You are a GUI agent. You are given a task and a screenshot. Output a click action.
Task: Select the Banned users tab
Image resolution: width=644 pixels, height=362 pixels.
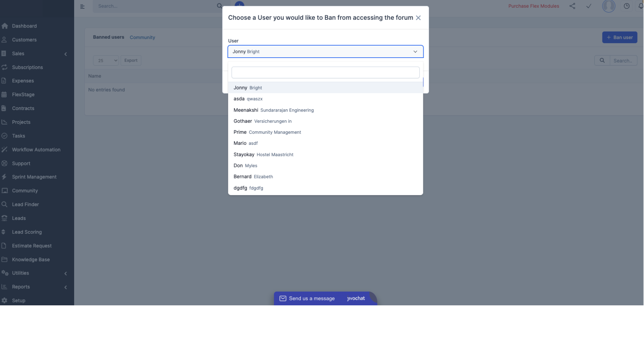point(108,37)
